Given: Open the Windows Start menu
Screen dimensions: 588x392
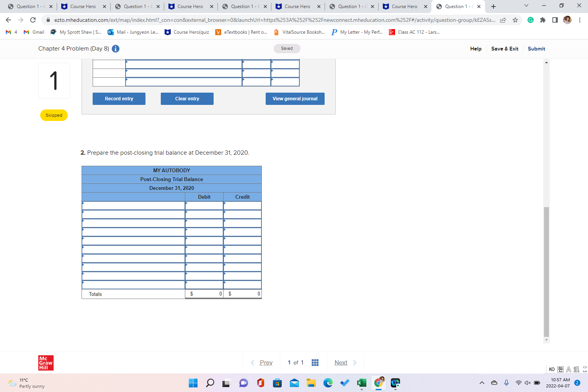Looking at the screenshot, I should pyautogui.click(x=193, y=383).
